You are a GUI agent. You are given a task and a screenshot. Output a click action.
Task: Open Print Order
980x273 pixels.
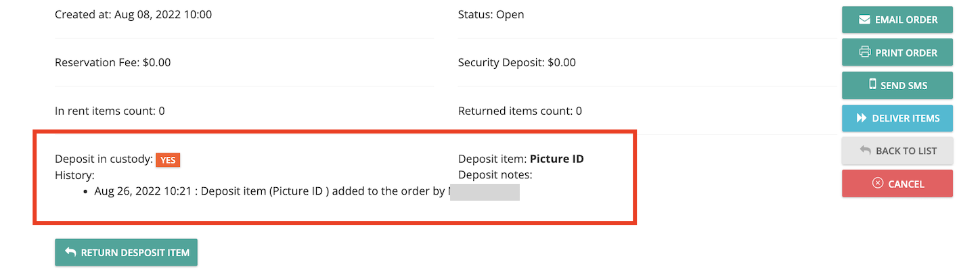pyautogui.click(x=897, y=52)
